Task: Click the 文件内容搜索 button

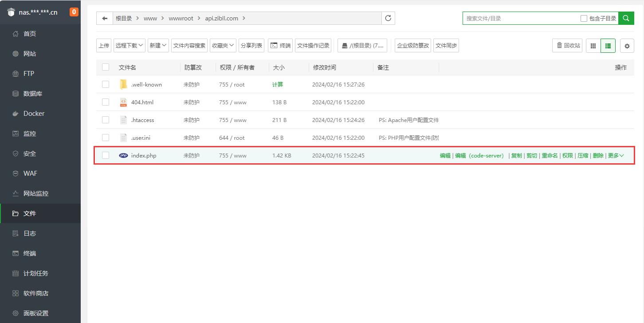Action: [x=189, y=45]
